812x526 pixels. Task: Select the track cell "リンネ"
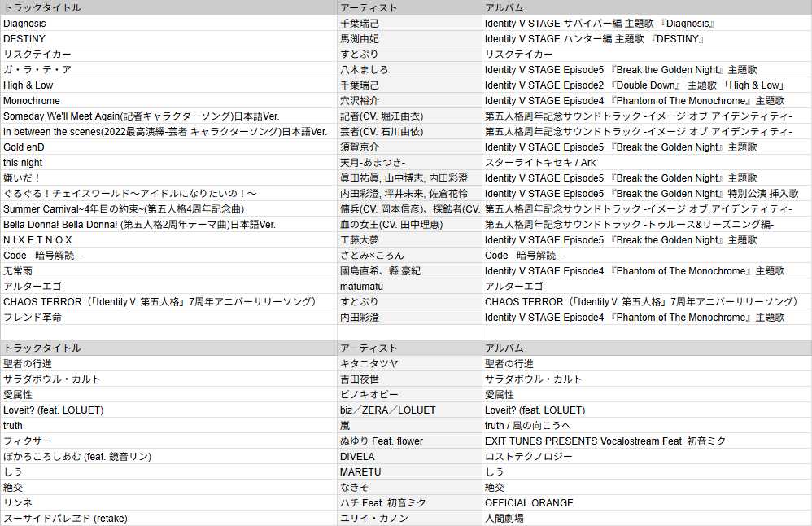point(168,503)
